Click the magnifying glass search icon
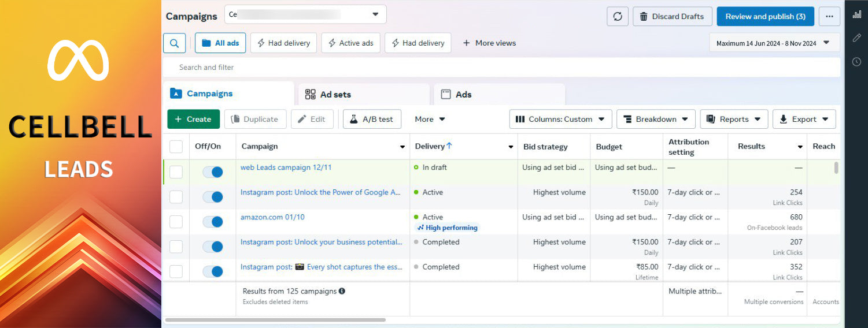The image size is (868, 328). (174, 43)
